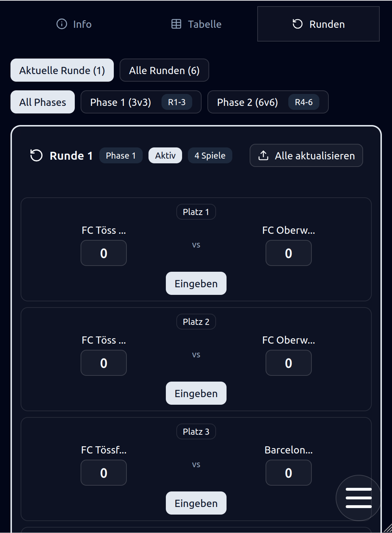Filter by Phase 2 (6v6)
Viewport: 392px width, 533px height.
(268, 102)
